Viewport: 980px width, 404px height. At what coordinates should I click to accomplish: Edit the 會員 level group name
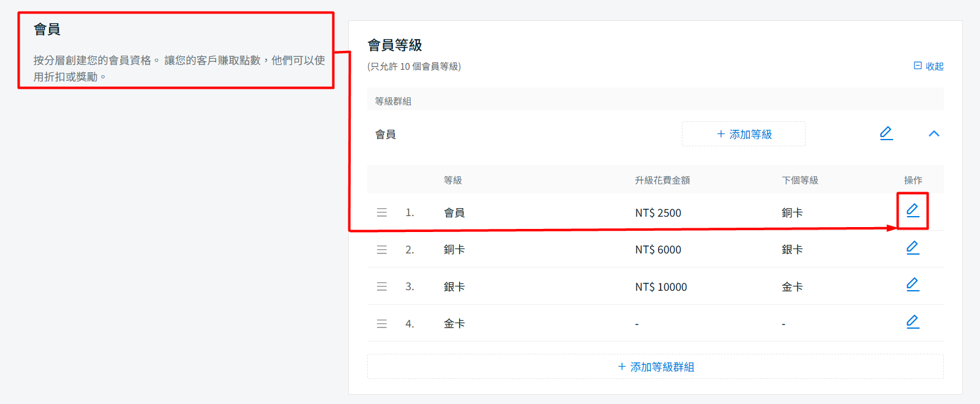[886, 133]
